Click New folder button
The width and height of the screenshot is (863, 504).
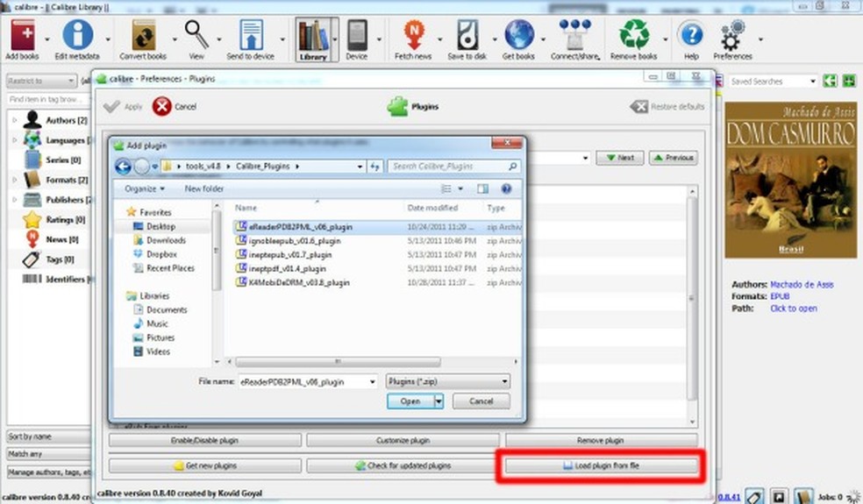204,188
